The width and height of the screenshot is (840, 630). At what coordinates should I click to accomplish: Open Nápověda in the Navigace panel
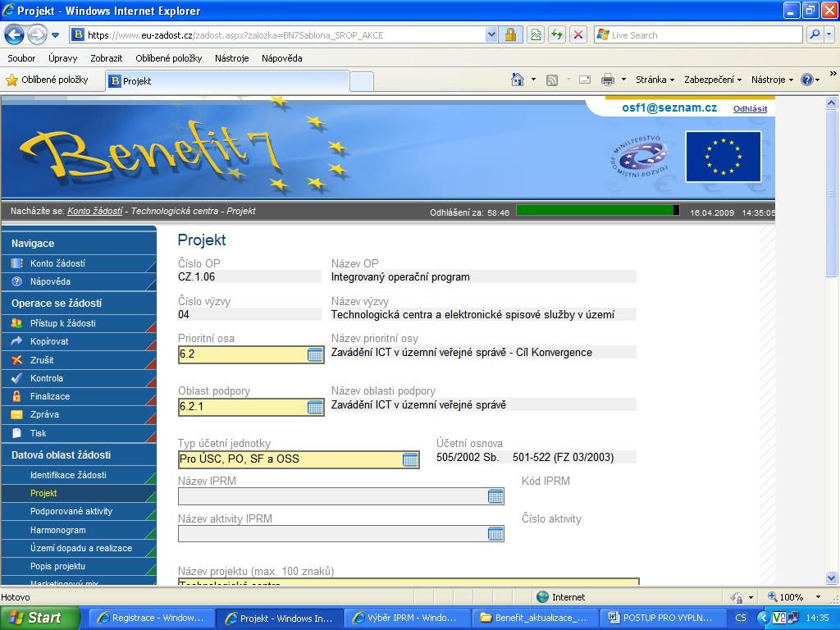tap(79, 282)
